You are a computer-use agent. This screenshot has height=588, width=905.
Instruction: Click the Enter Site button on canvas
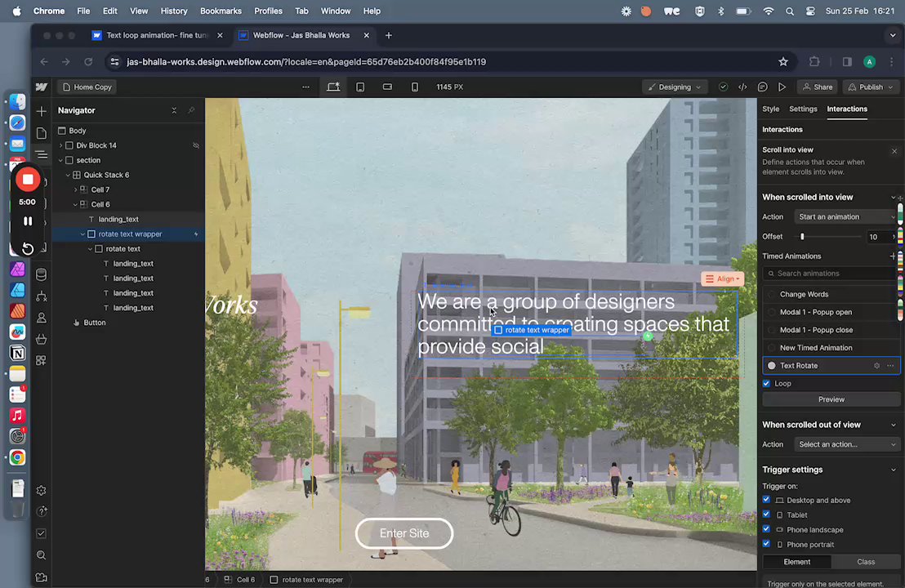point(404,533)
